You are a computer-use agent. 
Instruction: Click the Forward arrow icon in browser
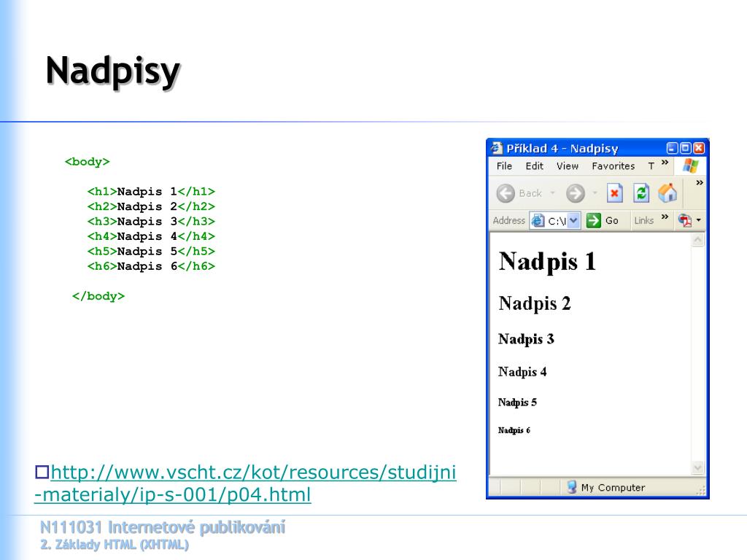tap(575, 193)
